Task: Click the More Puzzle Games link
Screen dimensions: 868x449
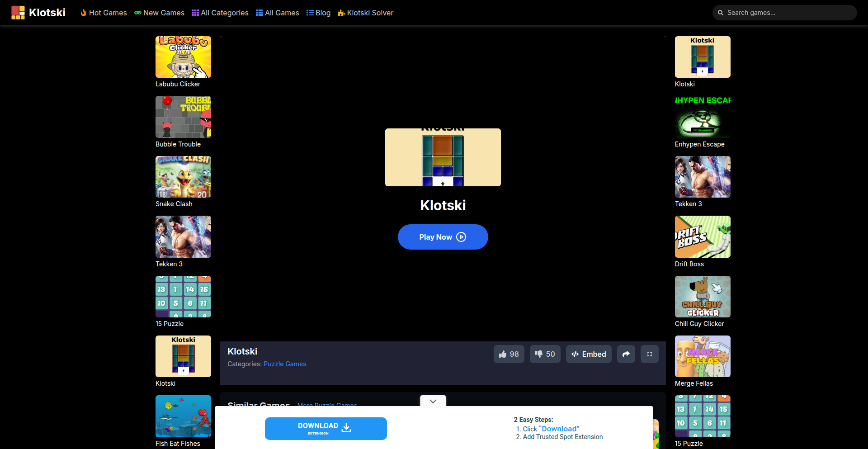Action: [x=326, y=405]
